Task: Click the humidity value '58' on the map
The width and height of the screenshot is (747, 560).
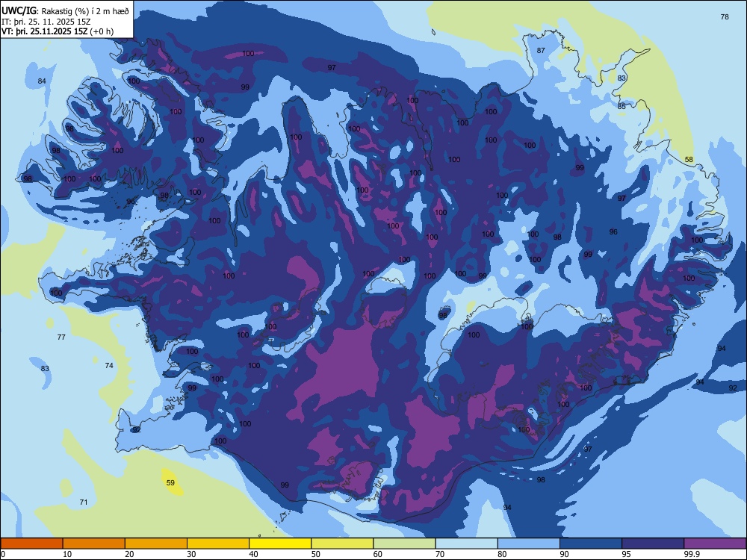Action: [689, 160]
